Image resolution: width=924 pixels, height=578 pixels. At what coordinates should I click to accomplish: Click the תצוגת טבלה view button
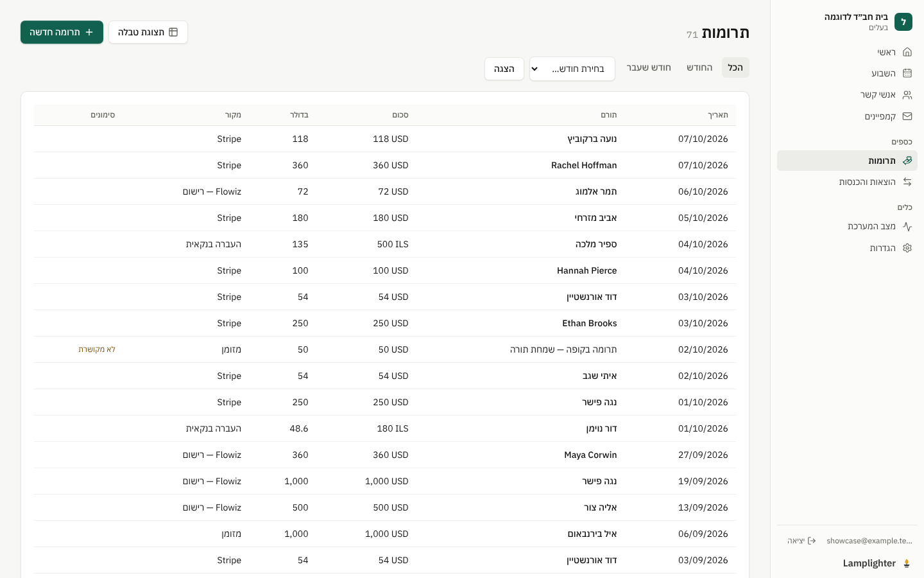(148, 32)
